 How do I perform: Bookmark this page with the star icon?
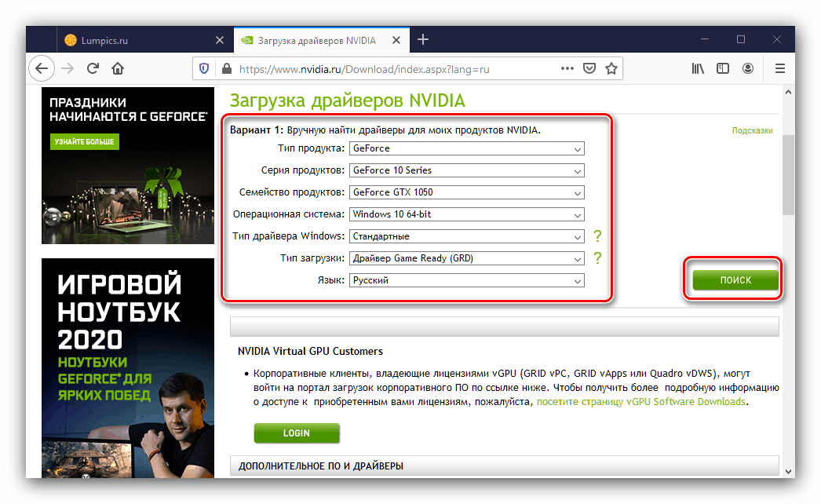[x=611, y=68]
